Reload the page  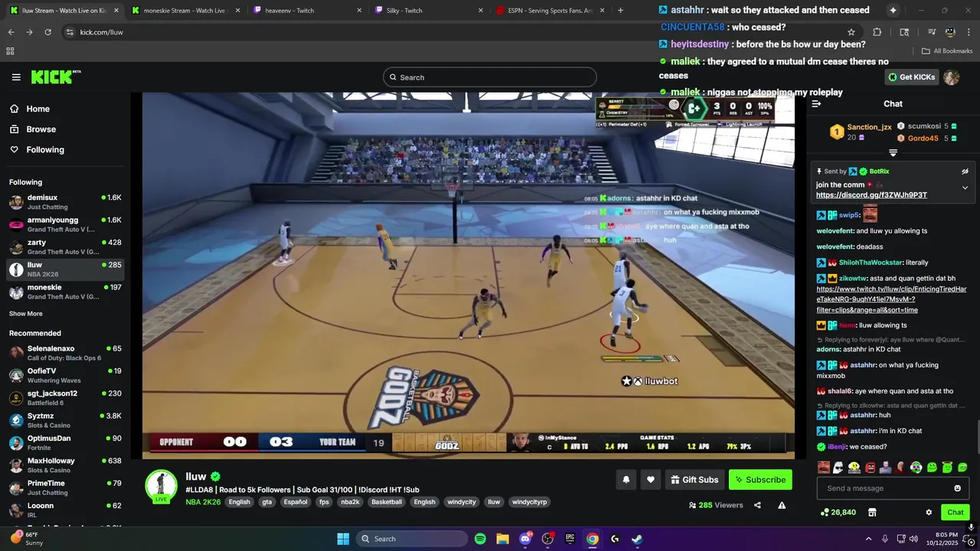(47, 32)
